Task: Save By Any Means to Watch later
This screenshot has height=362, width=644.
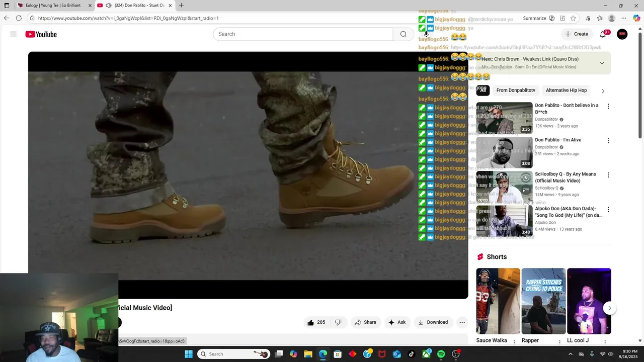Action: click(526, 177)
